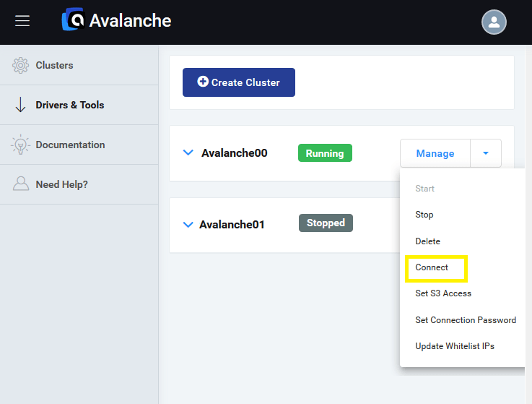This screenshot has width=532, height=404.
Task: Go to Clusters in the sidebar
Action: (79, 65)
